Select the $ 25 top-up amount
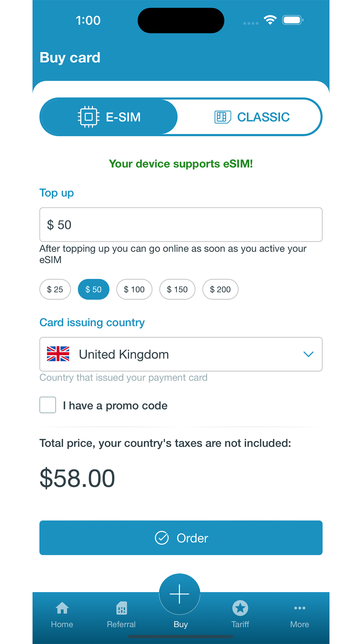Image resolution: width=362 pixels, height=644 pixels. tap(55, 289)
